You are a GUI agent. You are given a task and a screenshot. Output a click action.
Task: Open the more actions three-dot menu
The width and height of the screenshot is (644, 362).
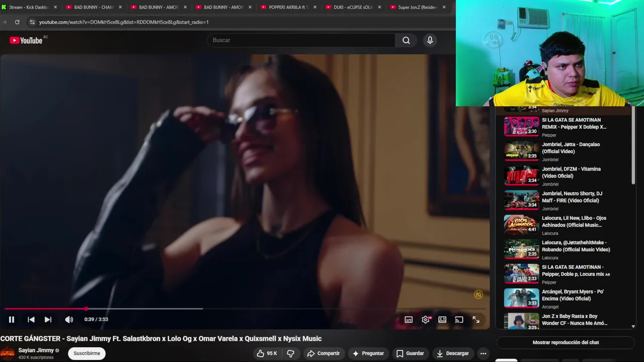(x=484, y=353)
